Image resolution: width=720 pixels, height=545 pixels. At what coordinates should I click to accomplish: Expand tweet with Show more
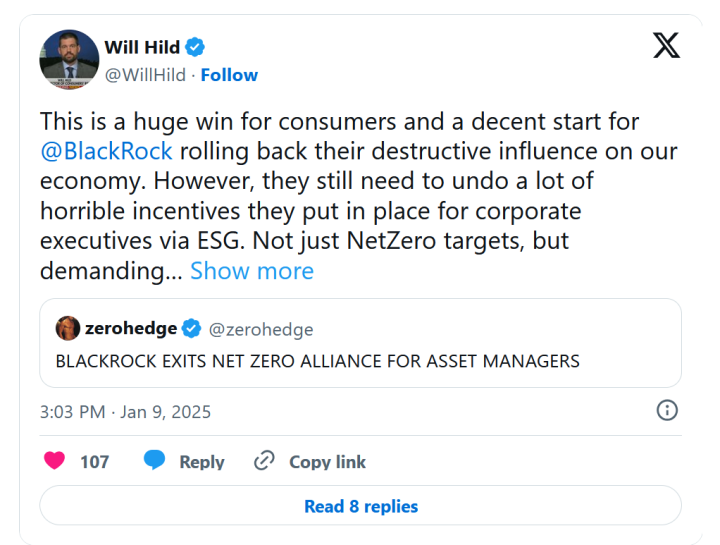point(252,271)
